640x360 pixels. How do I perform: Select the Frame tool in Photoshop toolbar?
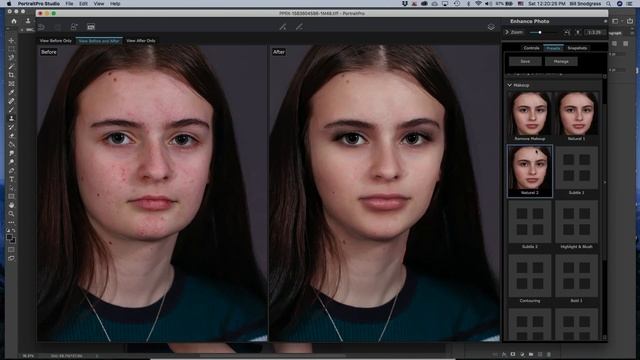(x=11, y=84)
